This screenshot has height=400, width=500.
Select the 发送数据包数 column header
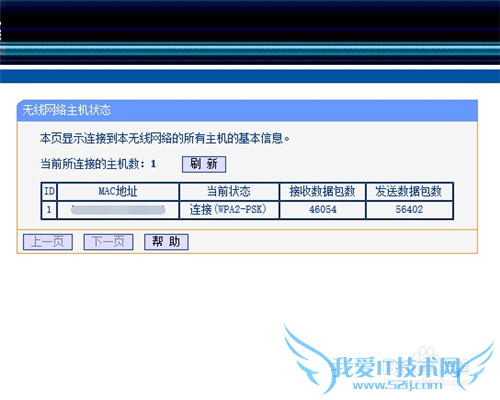(x=409, y=191)
